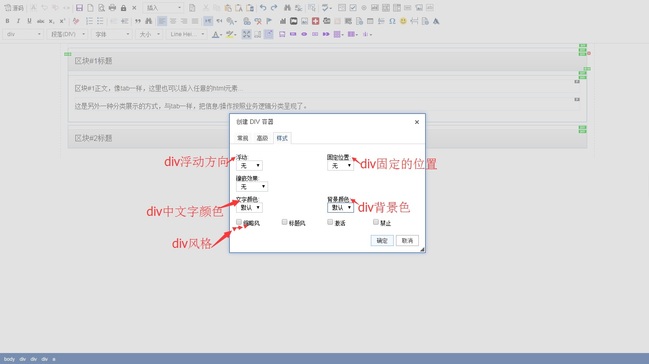649x364 pixels.
Task: Enable the first style checkbox left of 标题风
Action: pyautogui.click(x=239, y=222)
